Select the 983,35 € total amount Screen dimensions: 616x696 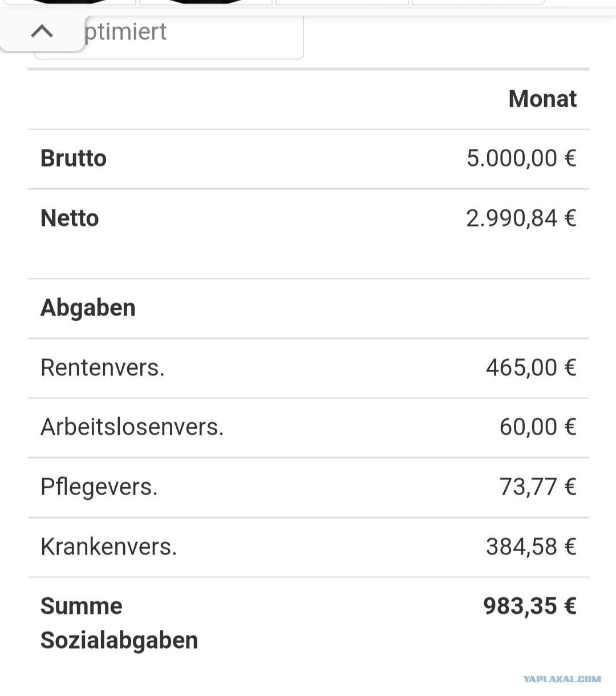[x=530, y=606]
